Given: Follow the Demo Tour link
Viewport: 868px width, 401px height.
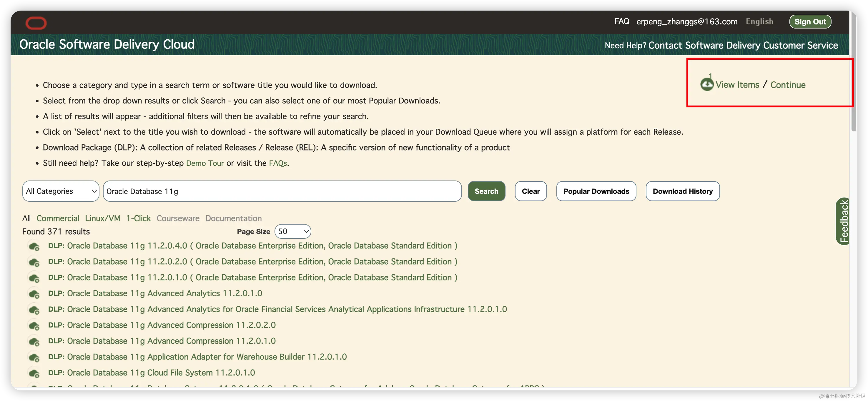Looking at the screenshot, I should [204, 163].
